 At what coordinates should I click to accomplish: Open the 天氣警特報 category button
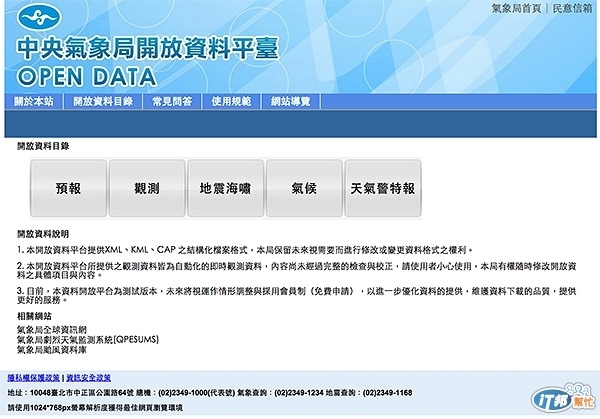pyautogui.click(x=383, y=188)
